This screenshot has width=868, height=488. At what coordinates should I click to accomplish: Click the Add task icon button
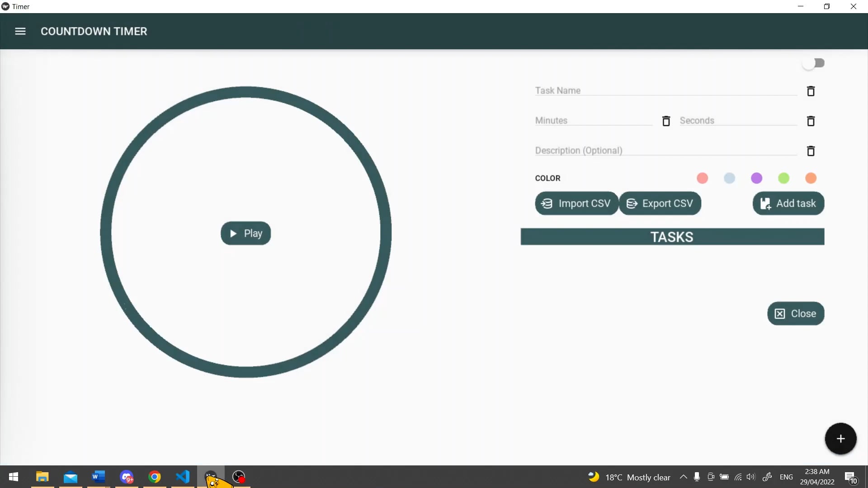[x=789, y=203]
